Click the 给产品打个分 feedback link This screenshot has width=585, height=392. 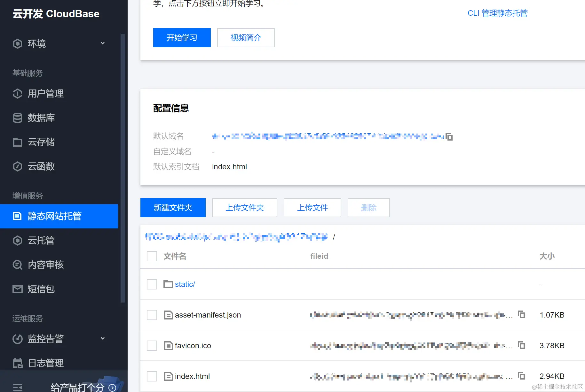pos(78,388)
